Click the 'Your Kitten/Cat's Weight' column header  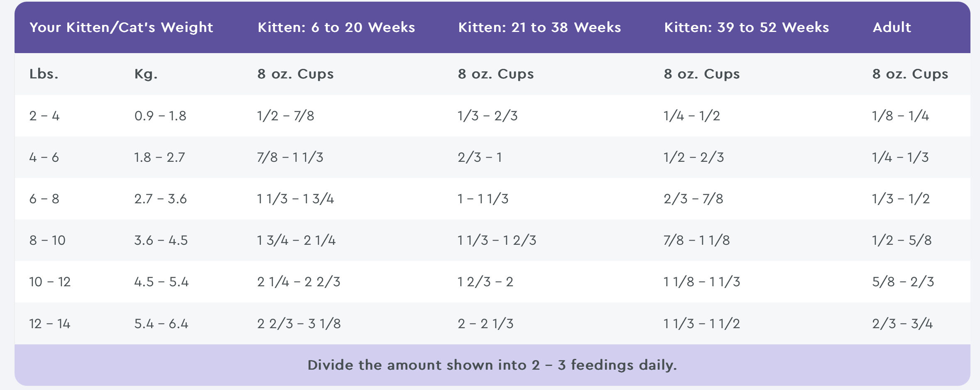tap(121, 27)
